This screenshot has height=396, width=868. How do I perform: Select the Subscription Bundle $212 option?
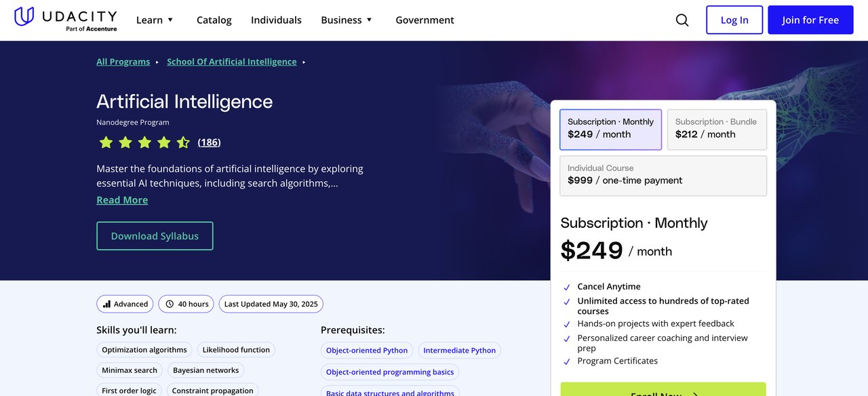tap(717, 130)
